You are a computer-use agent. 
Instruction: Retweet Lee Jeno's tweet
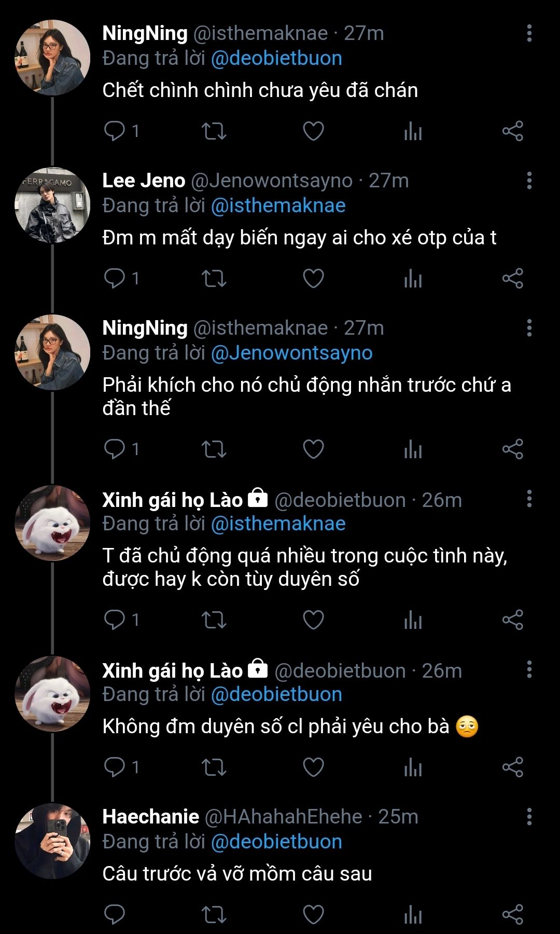214,279
